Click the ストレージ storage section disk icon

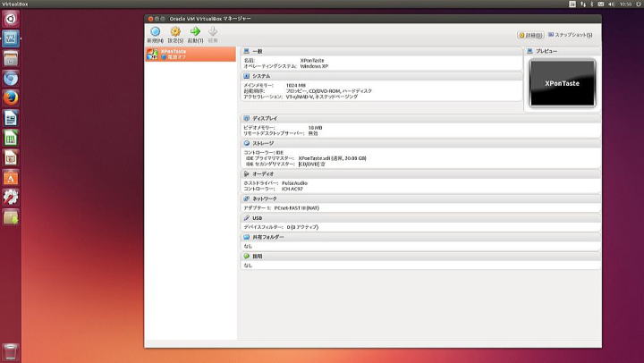pyautogui.click(x=247, y=143)
